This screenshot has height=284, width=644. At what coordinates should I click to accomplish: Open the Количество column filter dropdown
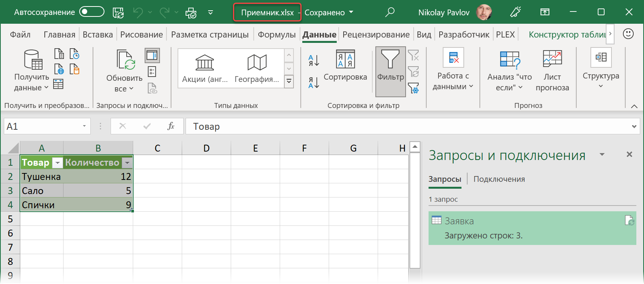coord(127,163)
